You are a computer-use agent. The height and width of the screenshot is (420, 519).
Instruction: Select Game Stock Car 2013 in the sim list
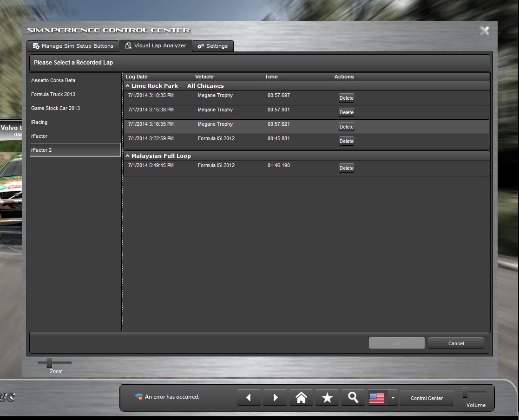[75, 108]
